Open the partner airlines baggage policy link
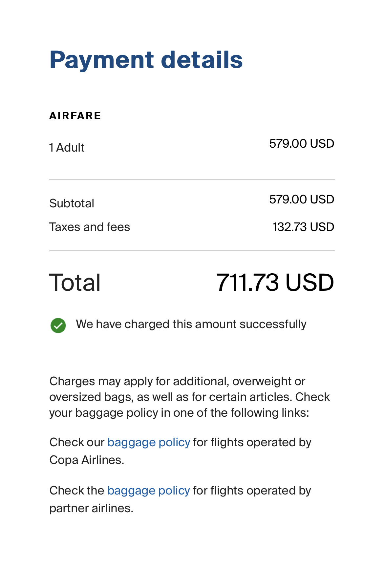The width and height of the screenshot is (384, 588). click(x=149, y=491)
